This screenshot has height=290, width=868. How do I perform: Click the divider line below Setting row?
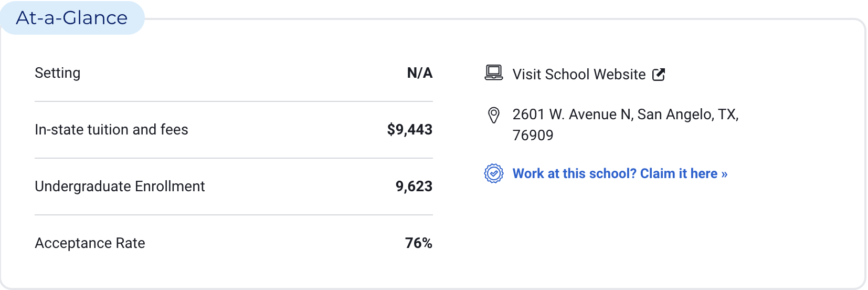pyautogui.click(x=234, y=101)
